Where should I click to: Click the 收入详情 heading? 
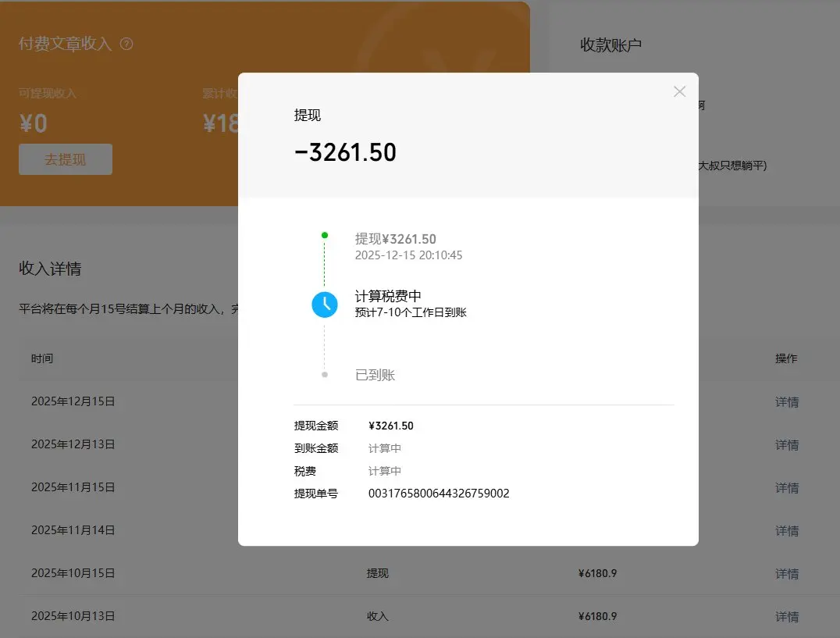pyautogui.click(x=50, y=269)
